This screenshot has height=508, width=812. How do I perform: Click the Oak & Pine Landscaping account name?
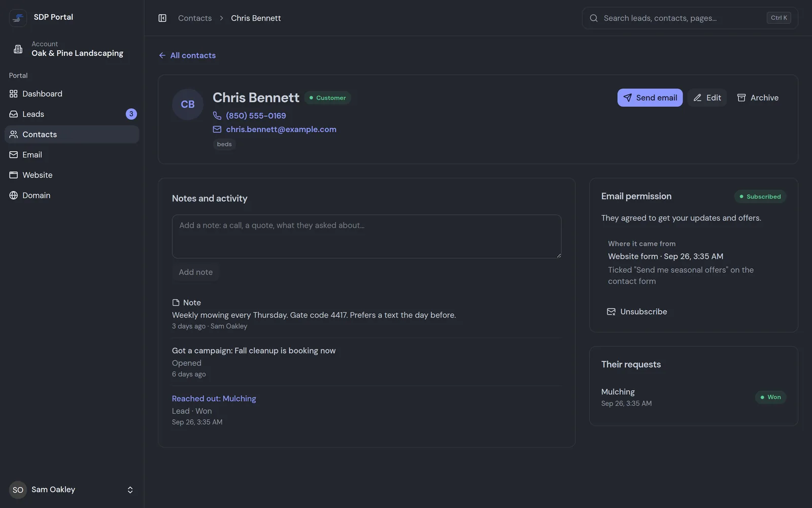(x=77, y=53)
